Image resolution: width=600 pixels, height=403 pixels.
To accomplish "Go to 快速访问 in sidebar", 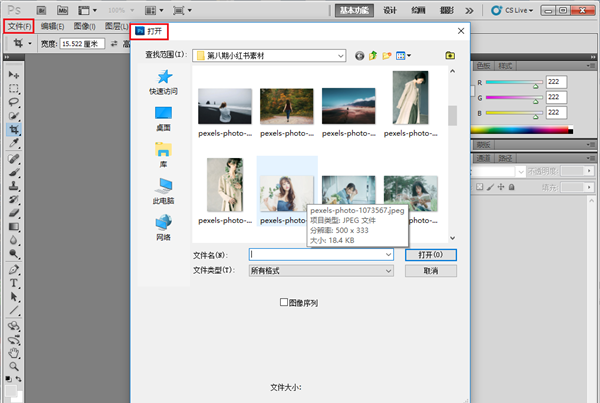I will (x=163, y=82).
